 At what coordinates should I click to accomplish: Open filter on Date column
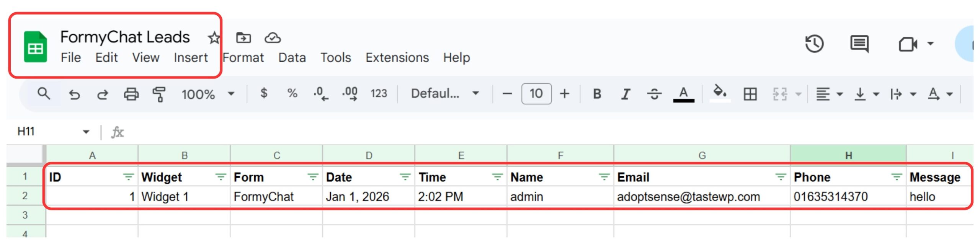coord(405,177)
